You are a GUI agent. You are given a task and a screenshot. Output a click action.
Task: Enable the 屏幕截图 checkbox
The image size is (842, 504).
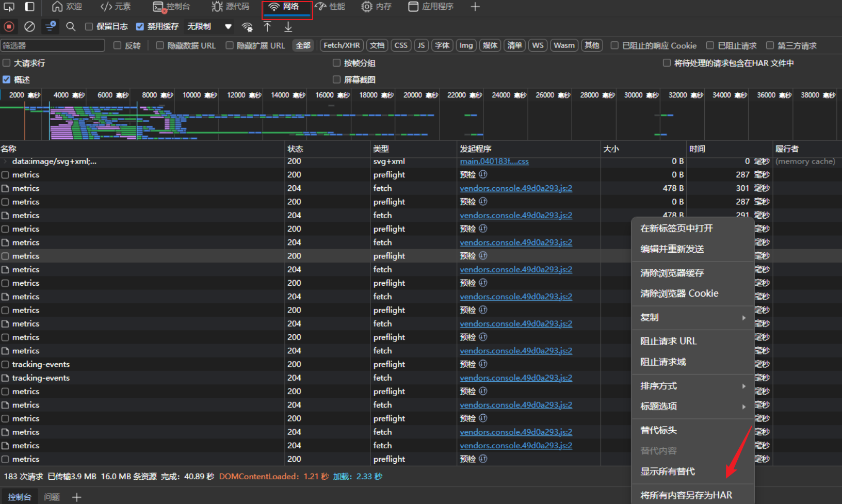[x=337, y=79]
